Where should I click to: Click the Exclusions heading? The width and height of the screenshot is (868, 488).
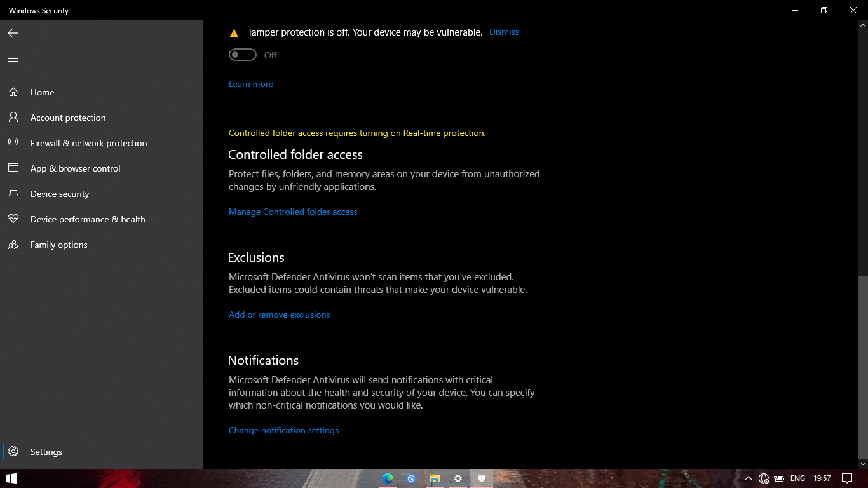coord(256,257)
